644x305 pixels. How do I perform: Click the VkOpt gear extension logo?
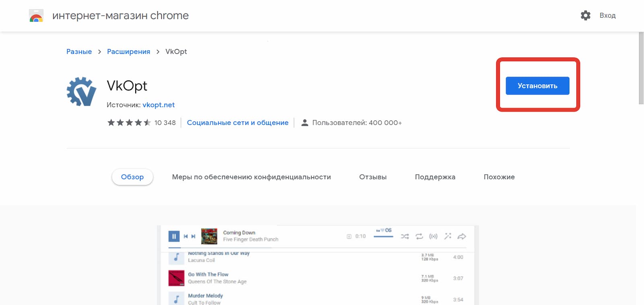[81, 92]
